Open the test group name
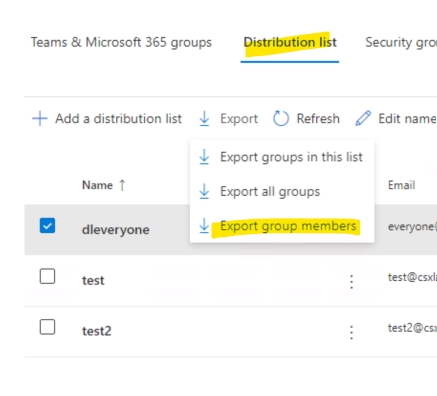The width and height of the screenshot is (437, 396). pos(93,280)
